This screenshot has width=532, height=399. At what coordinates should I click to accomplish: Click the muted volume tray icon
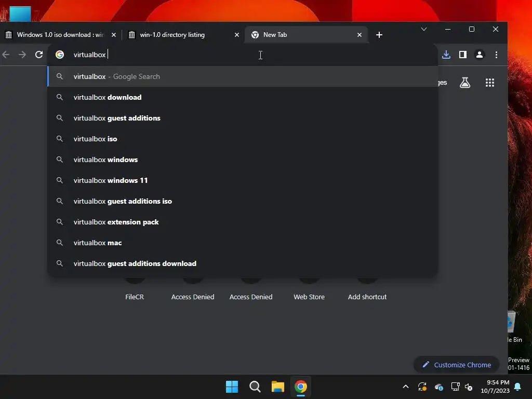(469, 387)
